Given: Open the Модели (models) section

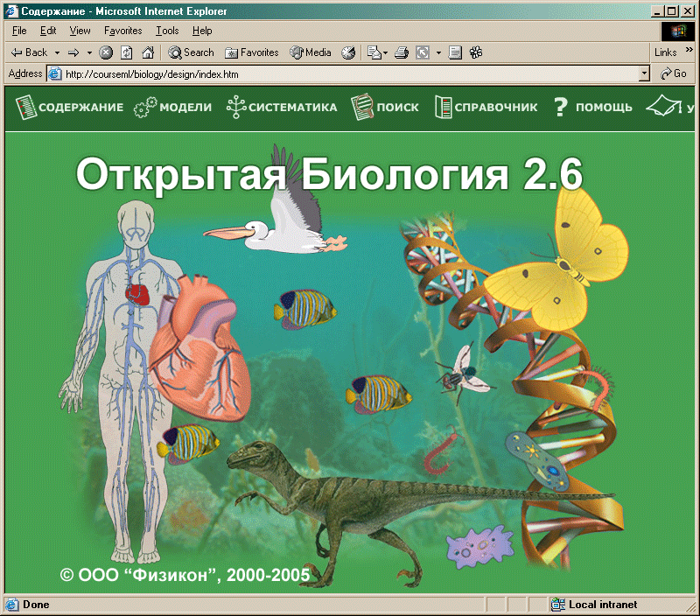Looking at the screenshot, I should click(172, 107).
